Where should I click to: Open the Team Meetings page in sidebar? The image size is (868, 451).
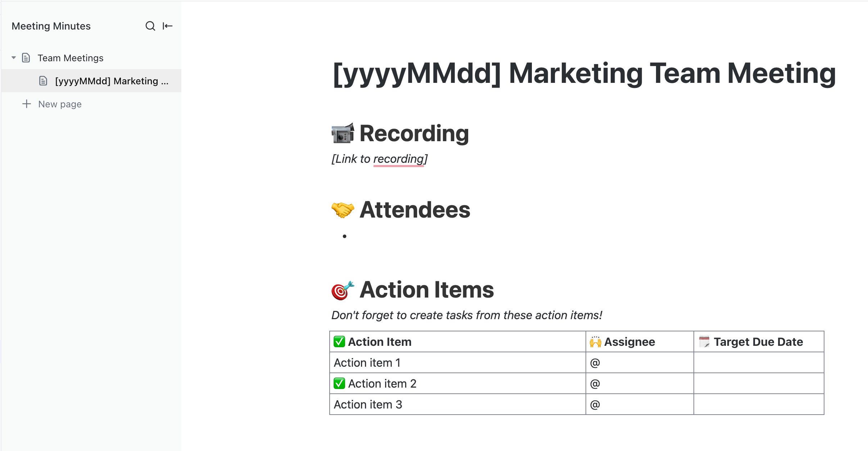click(71, 58)
